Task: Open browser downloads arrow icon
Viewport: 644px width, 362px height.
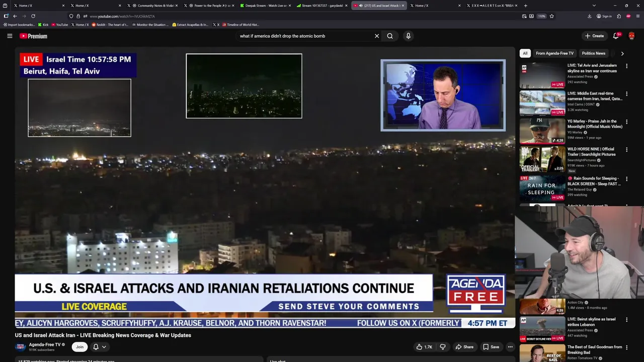Action: tap(589, 16)
